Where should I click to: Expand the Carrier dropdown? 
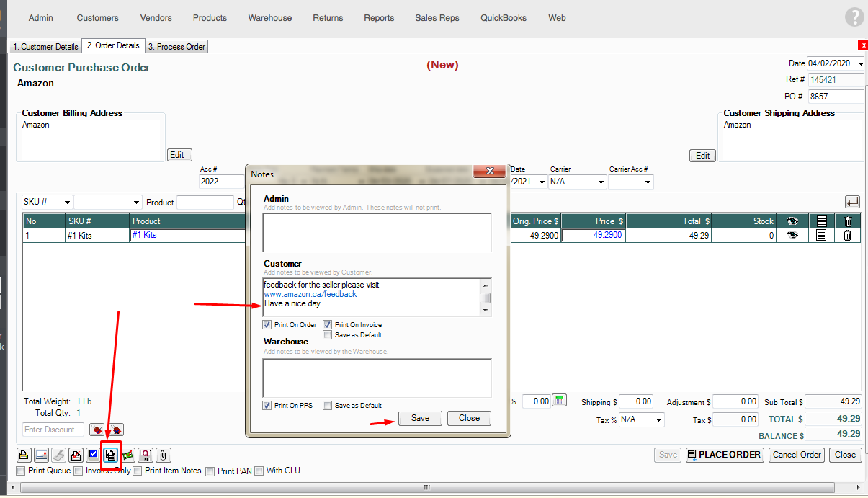[x=601, y=182]
